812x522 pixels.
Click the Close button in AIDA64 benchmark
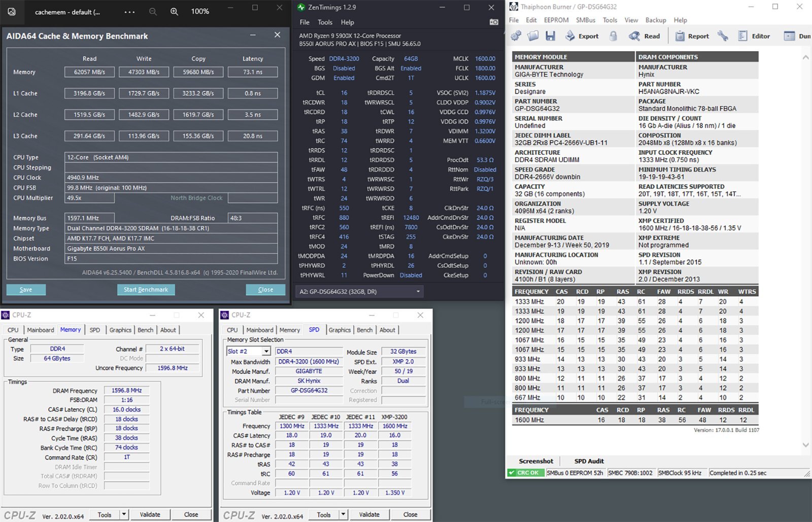pyautogui.click(x=265, y=290)
